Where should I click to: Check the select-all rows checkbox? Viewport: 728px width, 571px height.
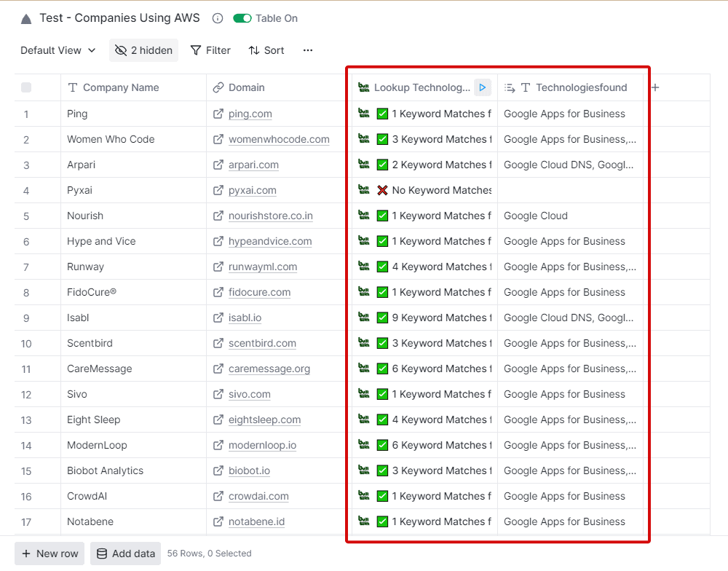(x=26, y=87)
